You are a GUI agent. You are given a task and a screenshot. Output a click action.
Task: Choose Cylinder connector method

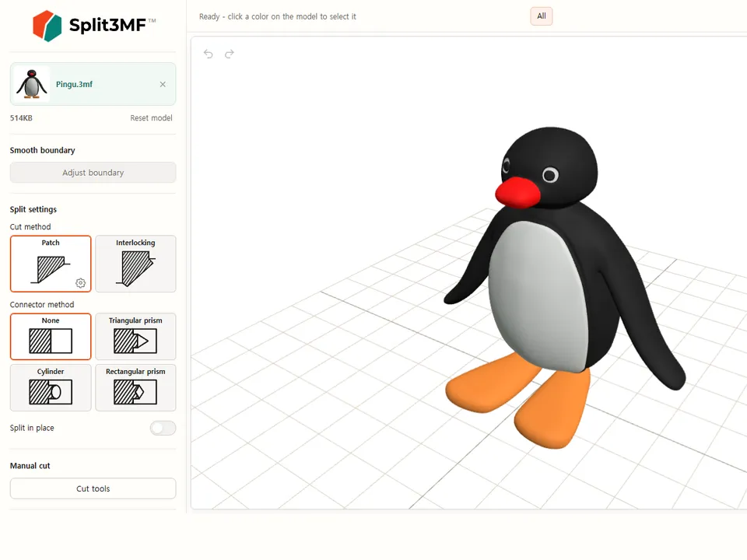tap(51, 387)
